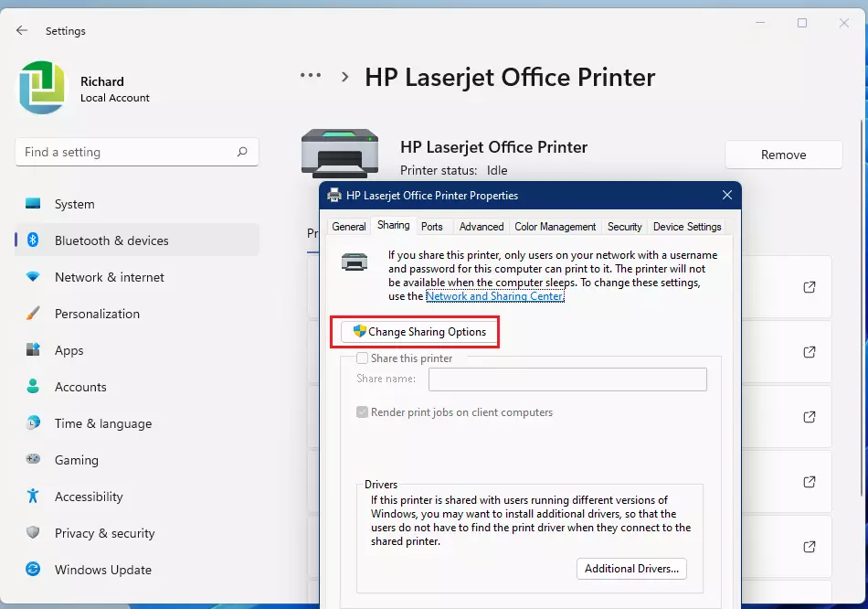
Task: Open Accessibility settings
Action: [x=137, y=497]
